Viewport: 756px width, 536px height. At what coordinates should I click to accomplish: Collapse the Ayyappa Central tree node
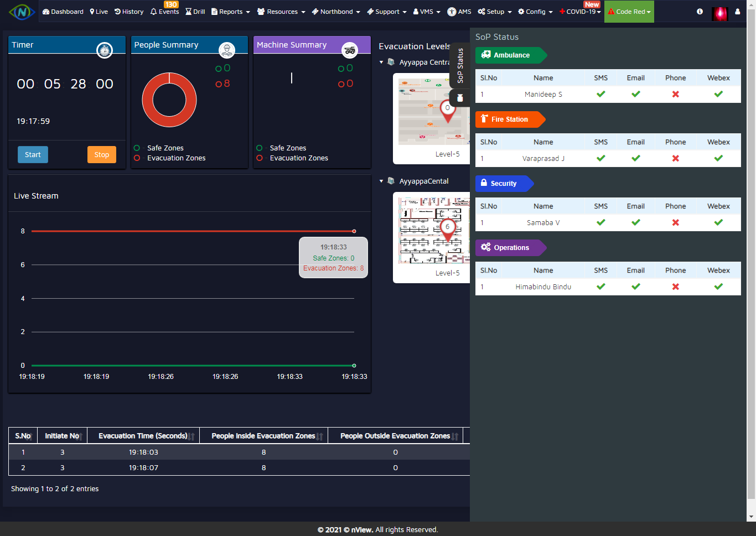click(381, 63)
